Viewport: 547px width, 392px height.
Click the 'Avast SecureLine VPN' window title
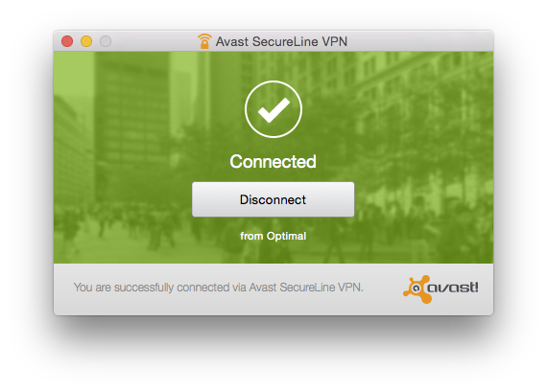(x=281, y=41)
